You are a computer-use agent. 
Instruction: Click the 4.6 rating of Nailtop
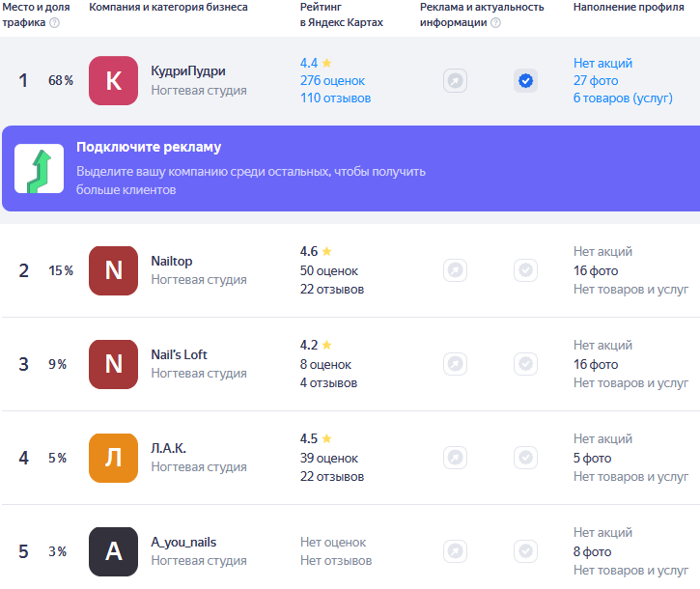309,251
